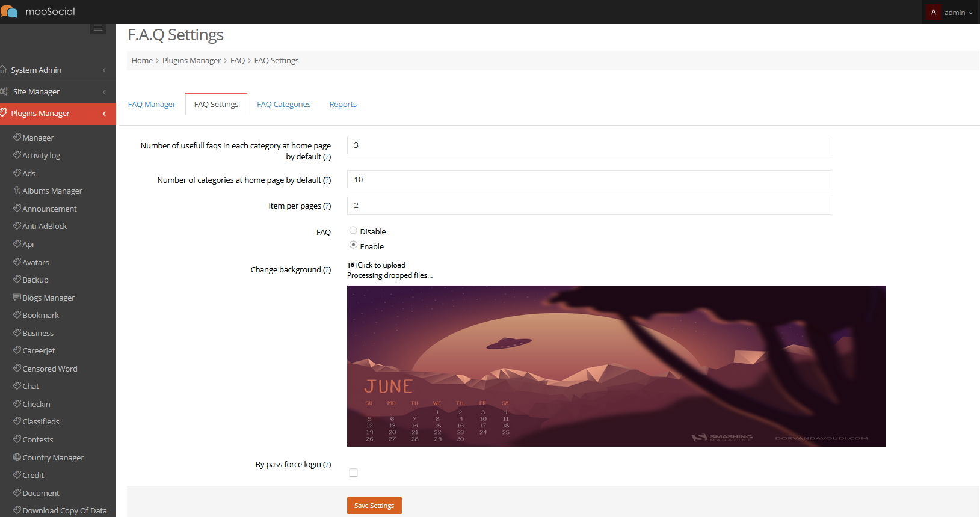Screen dimensions: 980x517
Task: Click the FAQ Settings breadcrumb item
Action: (276, 61)
